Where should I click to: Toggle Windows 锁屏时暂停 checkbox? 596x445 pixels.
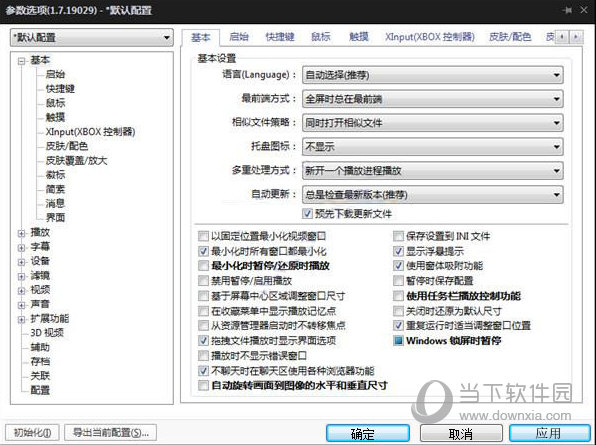click(x=398, y=340)
